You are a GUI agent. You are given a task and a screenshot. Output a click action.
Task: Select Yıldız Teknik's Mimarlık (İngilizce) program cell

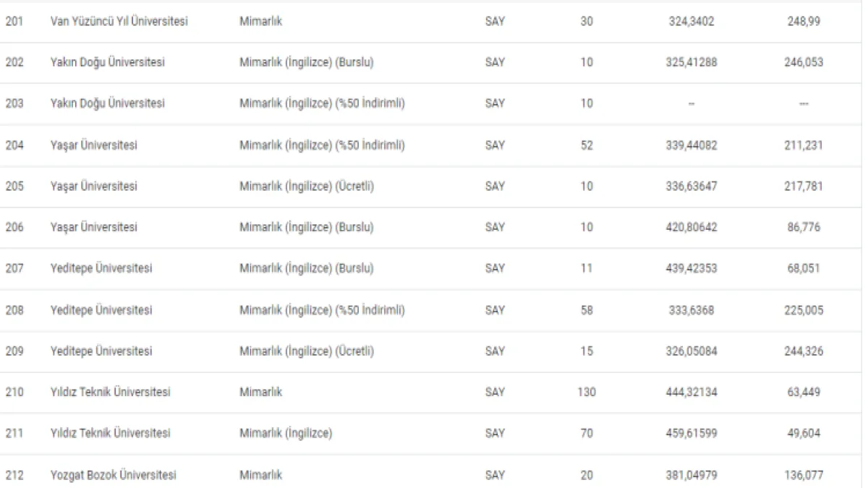pyautogui.click(x=285, y=434)
